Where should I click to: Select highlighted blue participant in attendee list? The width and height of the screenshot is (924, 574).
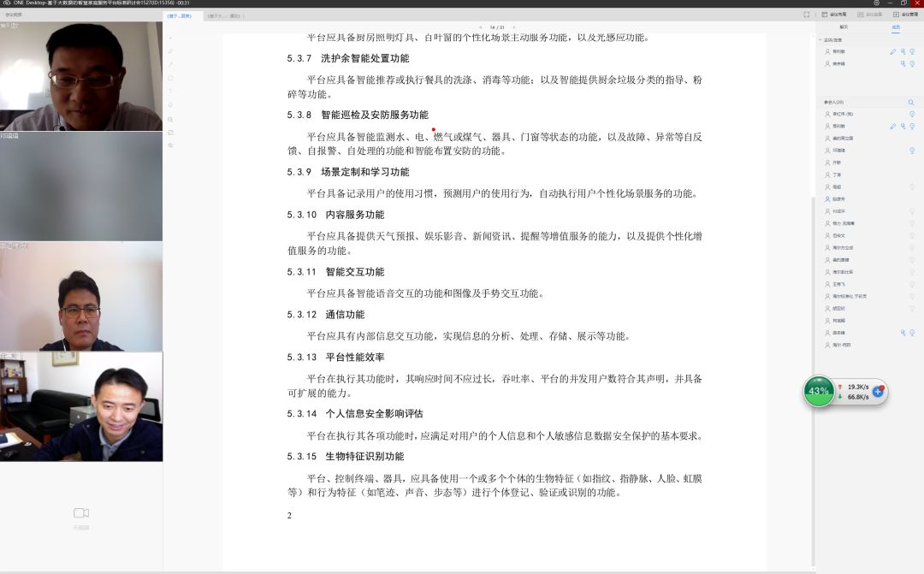pyautogui.click(x=838, y=198)
